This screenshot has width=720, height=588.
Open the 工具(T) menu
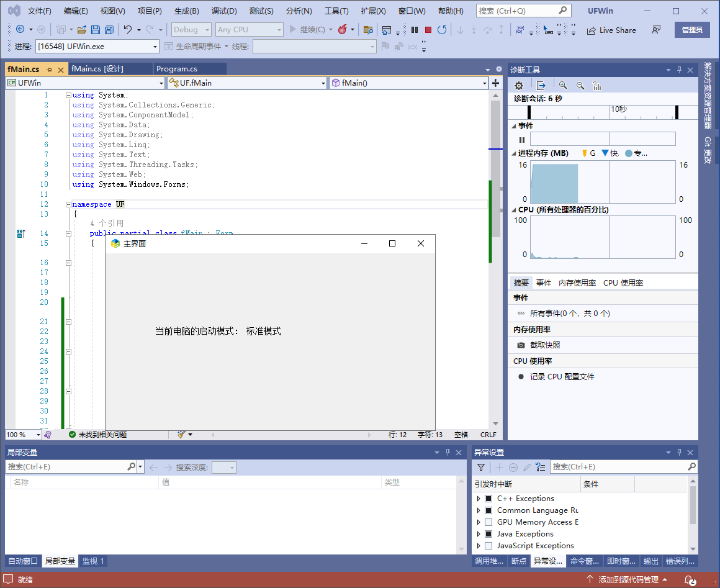click(x=336, y=11)
